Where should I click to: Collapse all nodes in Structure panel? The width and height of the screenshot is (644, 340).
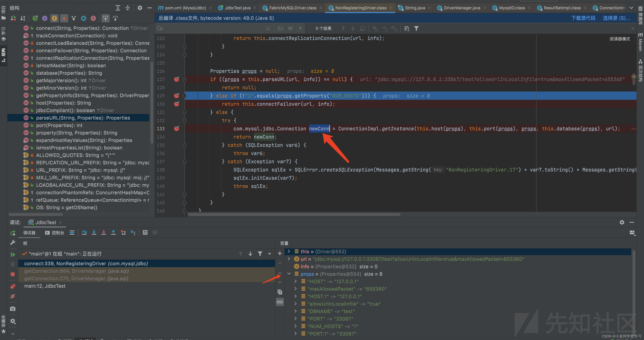coord(127,8)
